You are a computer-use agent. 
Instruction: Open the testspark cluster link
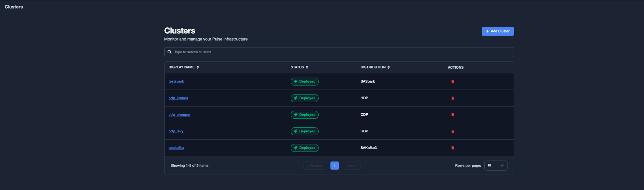[x=176, y=81]
